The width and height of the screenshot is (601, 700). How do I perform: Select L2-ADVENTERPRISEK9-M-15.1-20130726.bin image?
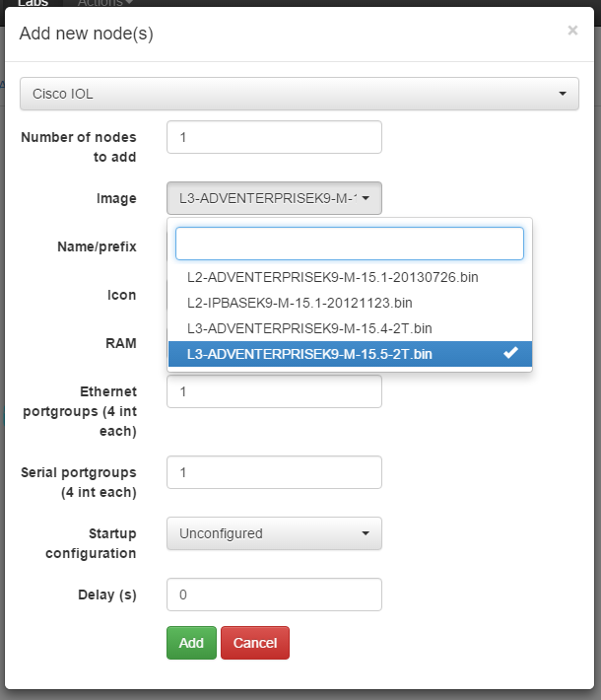(350, 277)
